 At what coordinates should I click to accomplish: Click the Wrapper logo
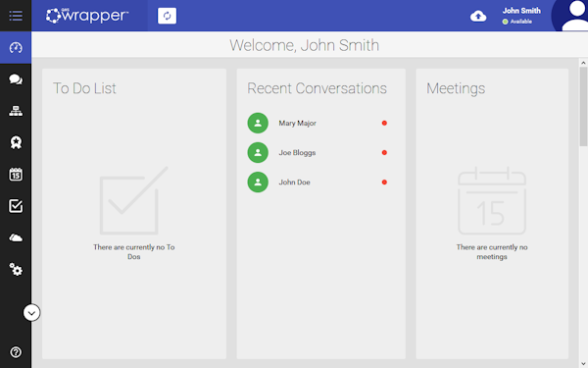pos(87,16)
